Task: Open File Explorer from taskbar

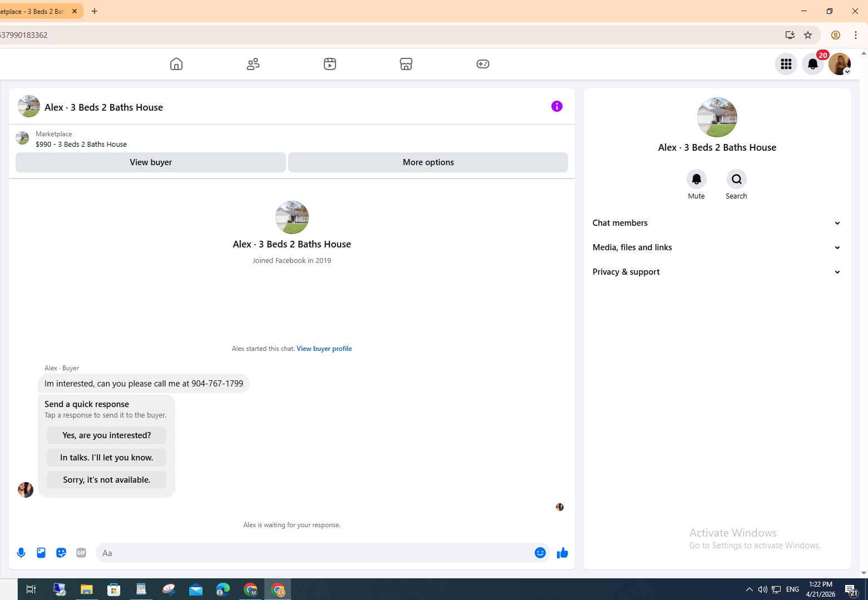Action: click(86, 589)
